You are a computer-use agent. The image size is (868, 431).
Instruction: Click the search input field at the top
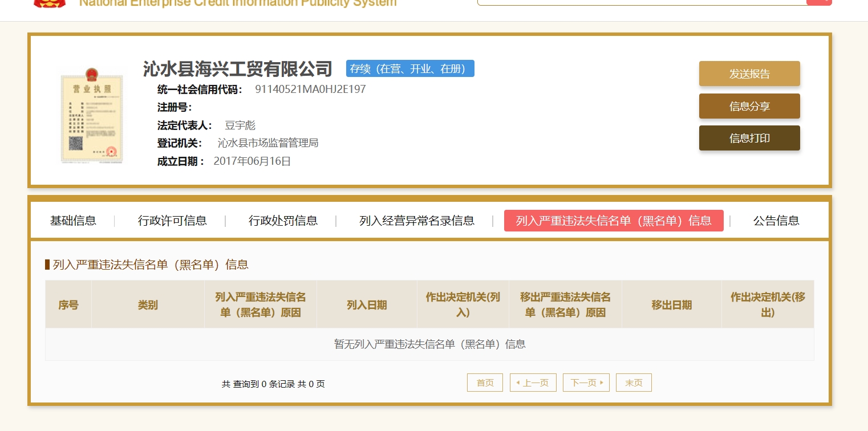(x=642, y=2)
